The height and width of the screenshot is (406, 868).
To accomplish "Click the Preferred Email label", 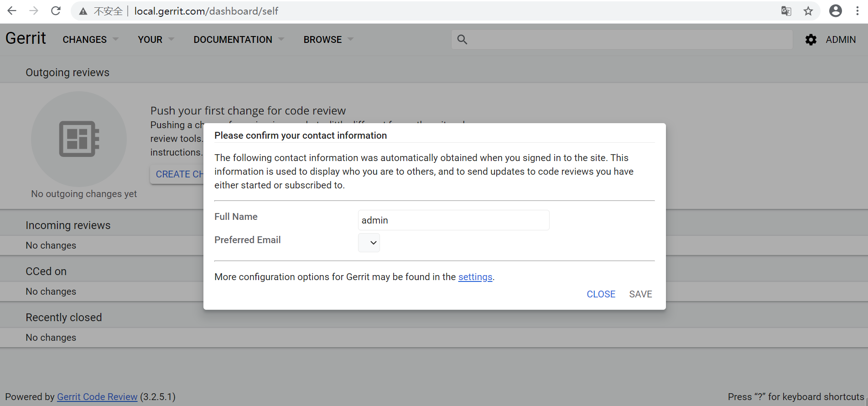I will (248, 240).
